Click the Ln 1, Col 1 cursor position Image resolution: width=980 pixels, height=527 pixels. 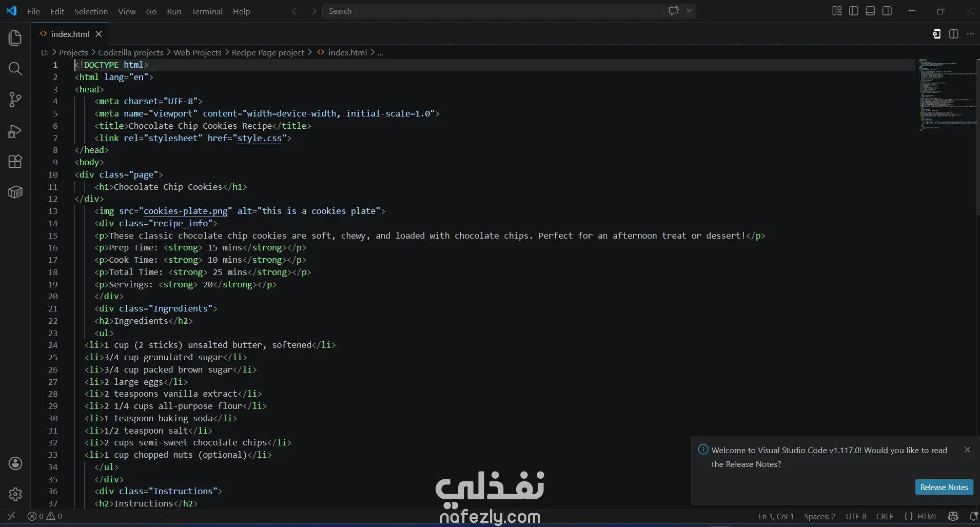pos(776,516)
